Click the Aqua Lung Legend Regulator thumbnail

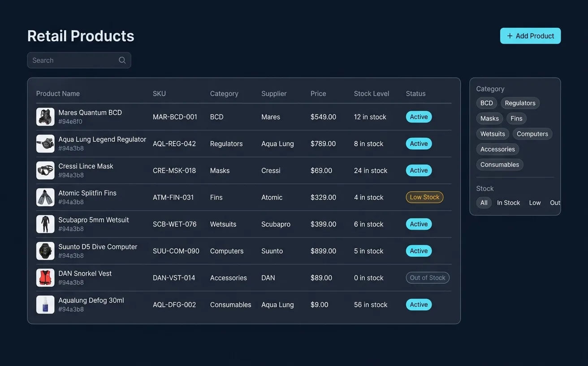(x=45, y=144)
